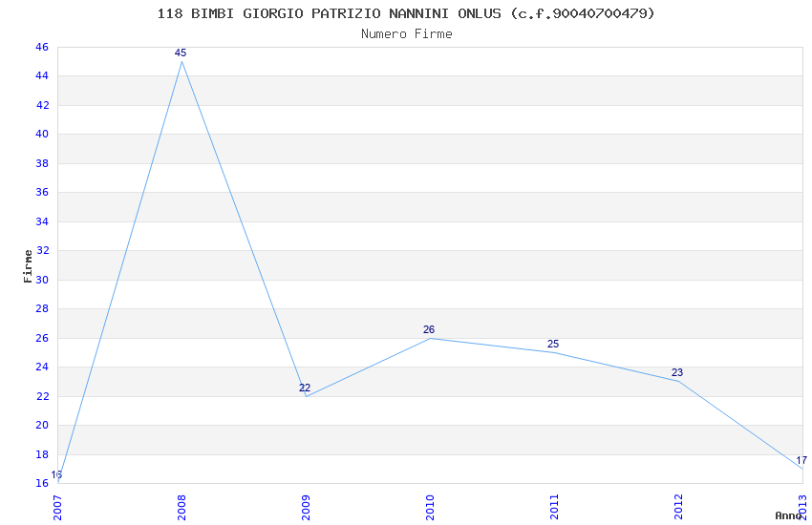Click the year 2011 on the x-axis
Image resolution: width=812 pixels, height=525 pixels.
554,508
